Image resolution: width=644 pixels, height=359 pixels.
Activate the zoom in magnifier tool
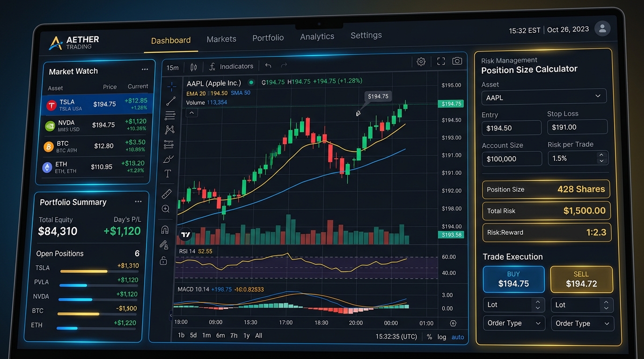166,209
